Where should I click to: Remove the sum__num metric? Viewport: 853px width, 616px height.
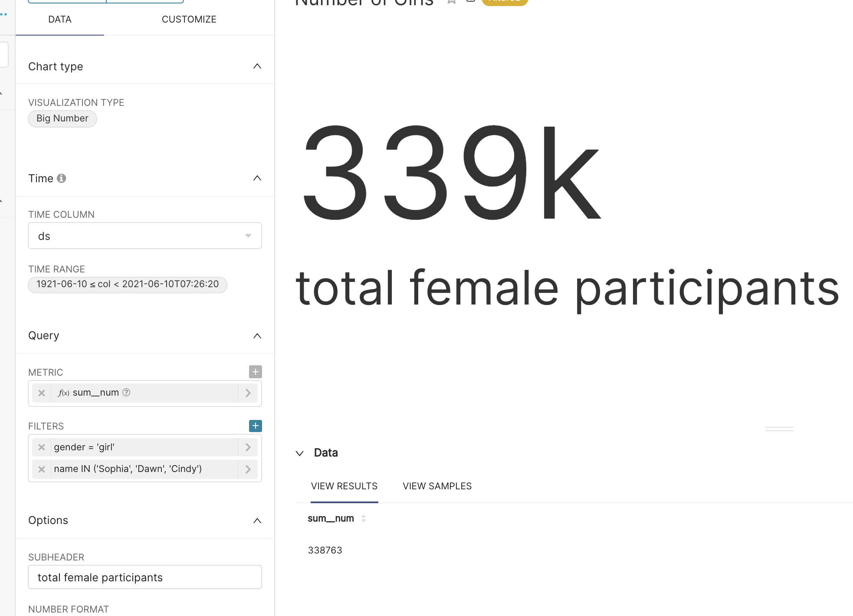pos(42,393)
